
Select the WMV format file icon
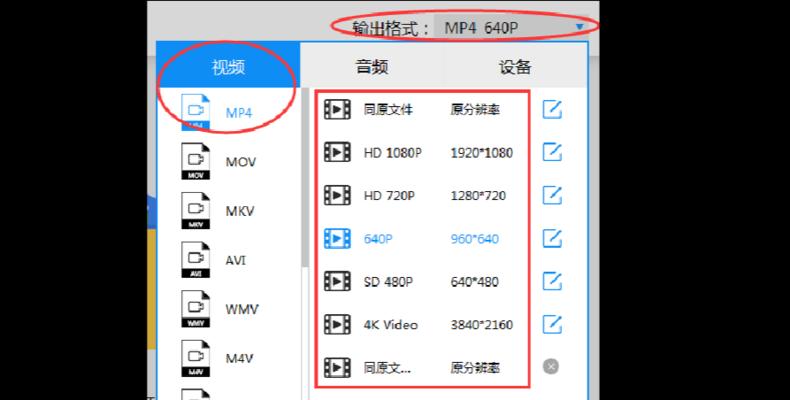point(195,309)
